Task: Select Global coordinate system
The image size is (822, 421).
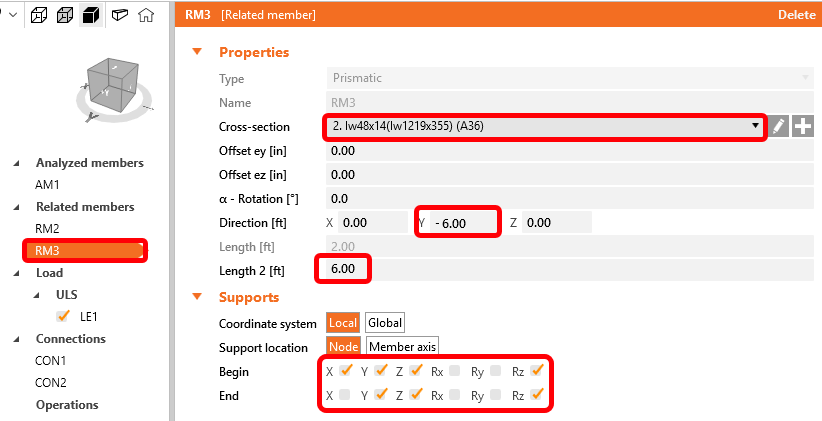Action: click(385, 323)
